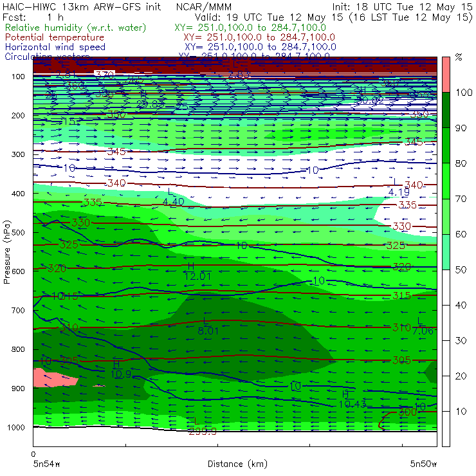Click the pink colorbar segment above 100%

[x=446, y=75]
